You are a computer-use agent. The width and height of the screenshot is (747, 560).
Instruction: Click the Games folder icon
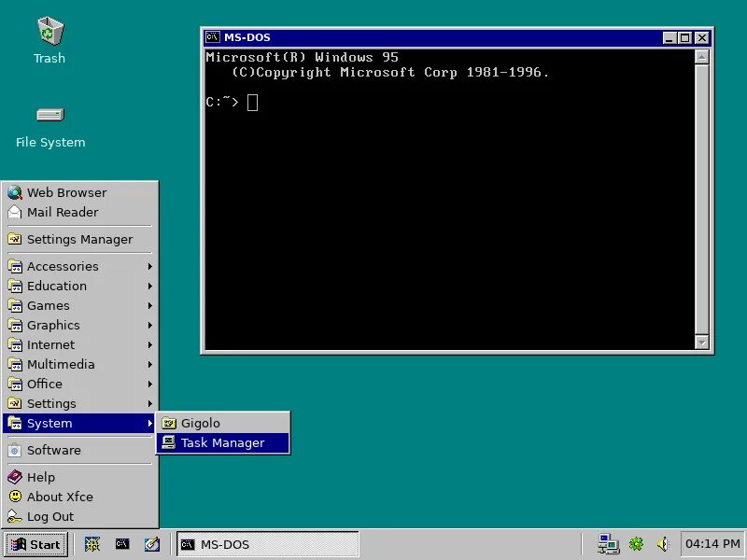pyautogui.click(x=15, y=305)
